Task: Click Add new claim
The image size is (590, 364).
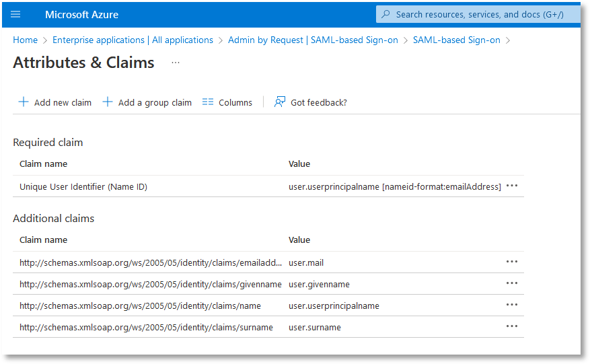Action: [x=55, y=102]
